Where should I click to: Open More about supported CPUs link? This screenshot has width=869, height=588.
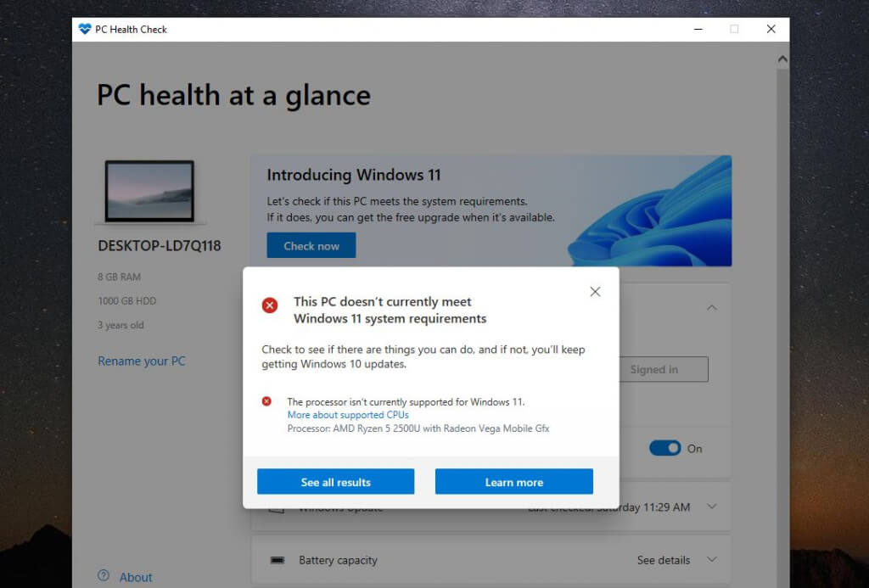pyautogui.click(x=347, y=415)
